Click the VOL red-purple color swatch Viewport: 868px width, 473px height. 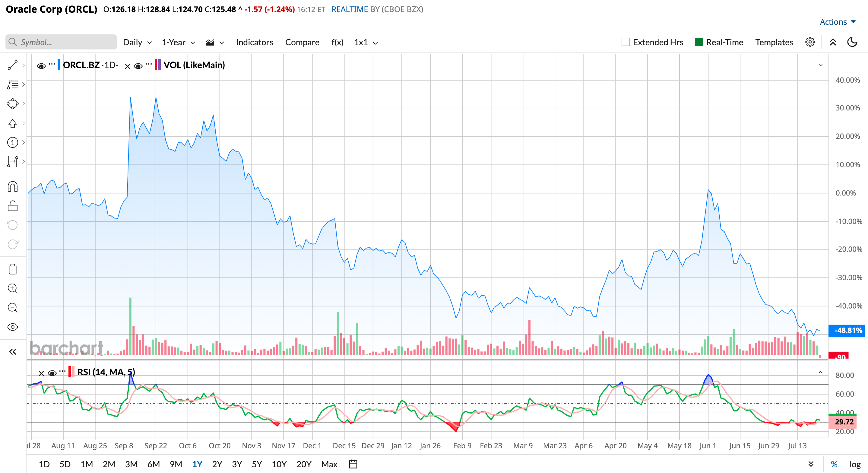(x=157, y=65)
